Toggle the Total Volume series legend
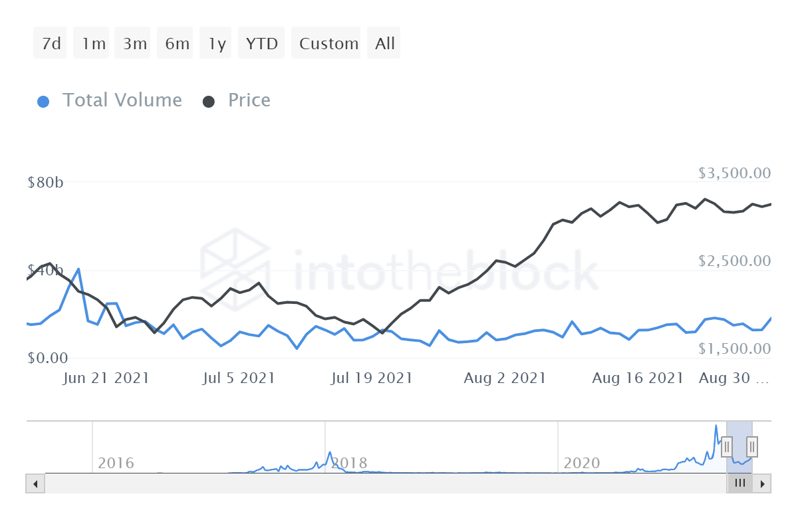Viewport: 798px width, 532px height. (x=122, y=100)
